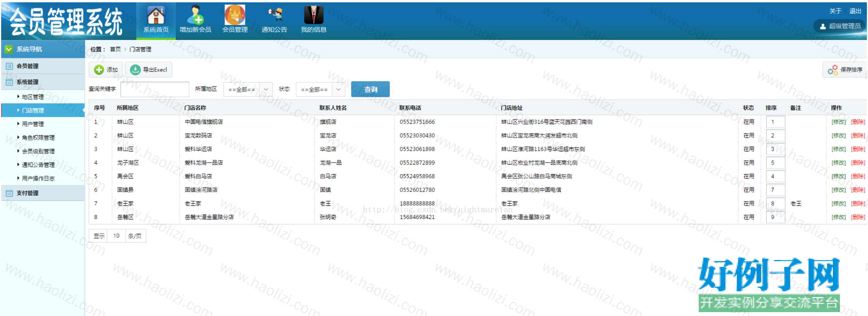Select 用户操作日志 in the sidebar
The image size is (868, 316).
coord(38,178)
